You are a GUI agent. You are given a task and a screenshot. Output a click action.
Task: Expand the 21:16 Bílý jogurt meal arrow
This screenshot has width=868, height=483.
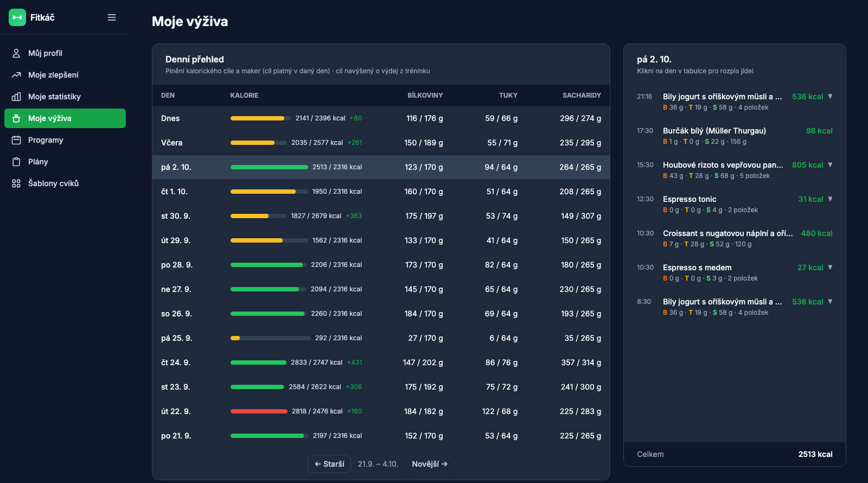click(x=830, y=97)
